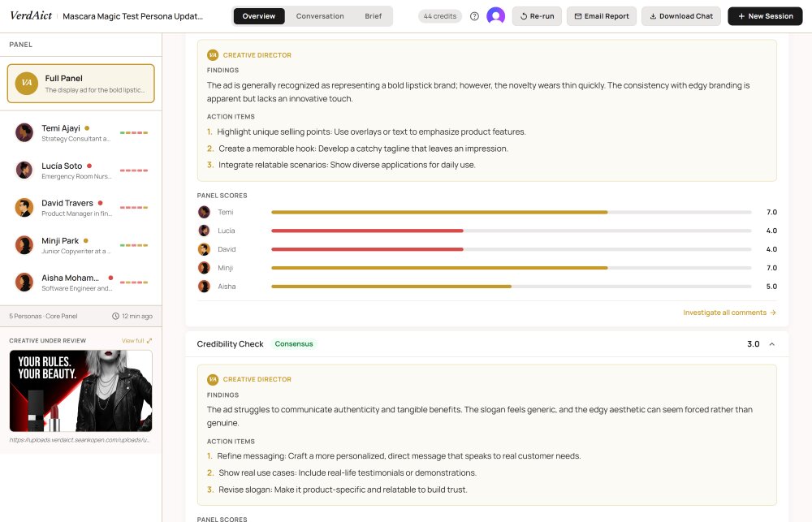The width and height of the screenshot is (812, 522).
Task: Click the clock icon beside 12 min ago
Action: point(115,316)
